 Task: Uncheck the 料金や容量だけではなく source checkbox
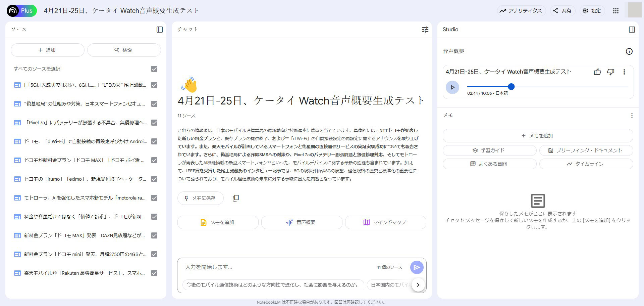154,217
